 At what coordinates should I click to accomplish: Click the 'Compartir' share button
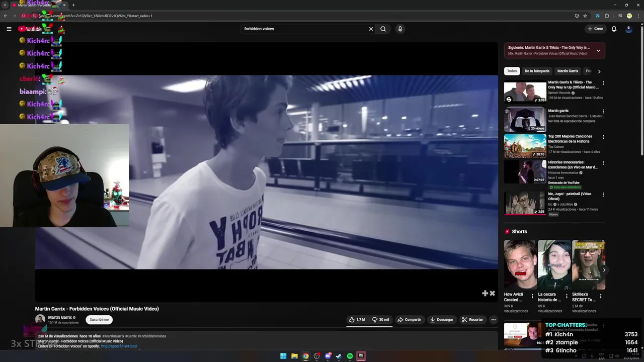(x=409, y=320)
